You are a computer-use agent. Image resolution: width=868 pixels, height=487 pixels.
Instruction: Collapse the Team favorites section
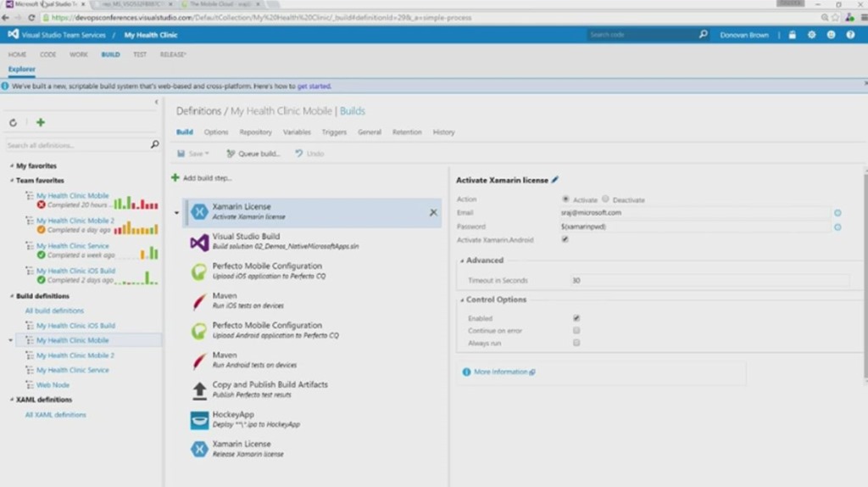(x=12, y=180)
